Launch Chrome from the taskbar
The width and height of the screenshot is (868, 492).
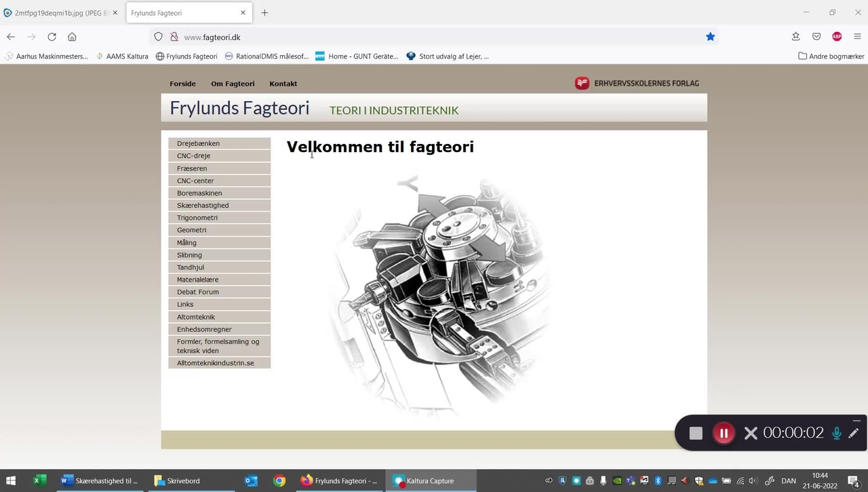coord(279,480)
